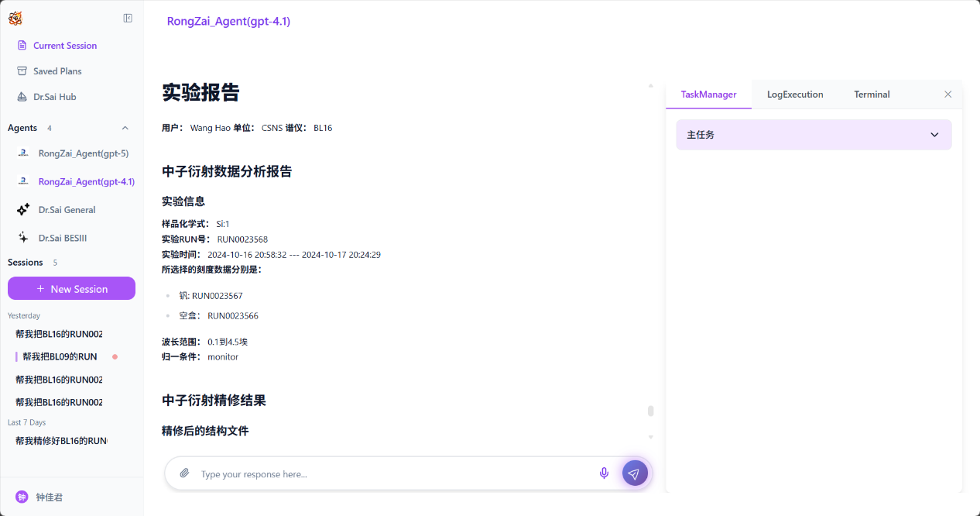Start a New Session

(x=71, y=289)
